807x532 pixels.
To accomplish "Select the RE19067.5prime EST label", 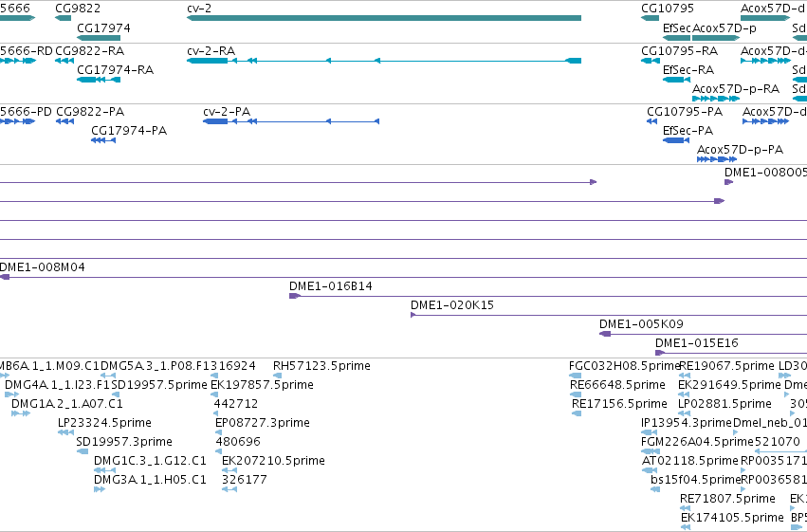I will pos(726,366).
